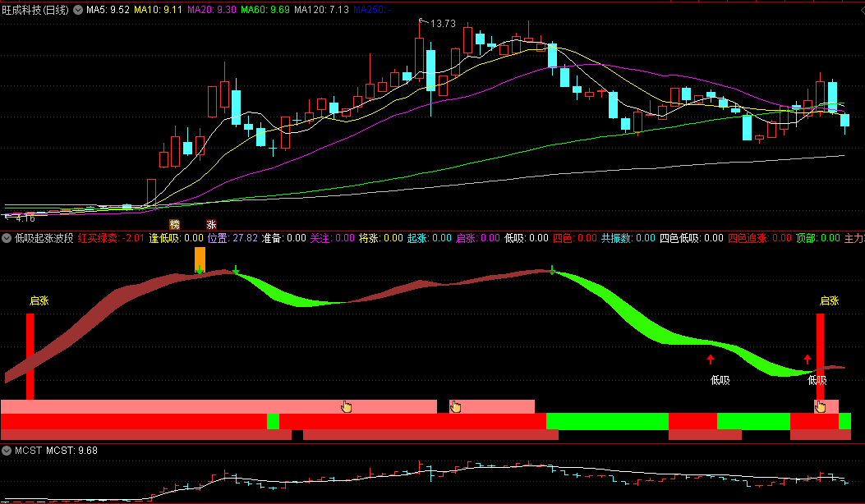This screenshot has width=865, height=504.
Task: Click the orange bar signal with green arrow
Action: (x=200, y=260)
